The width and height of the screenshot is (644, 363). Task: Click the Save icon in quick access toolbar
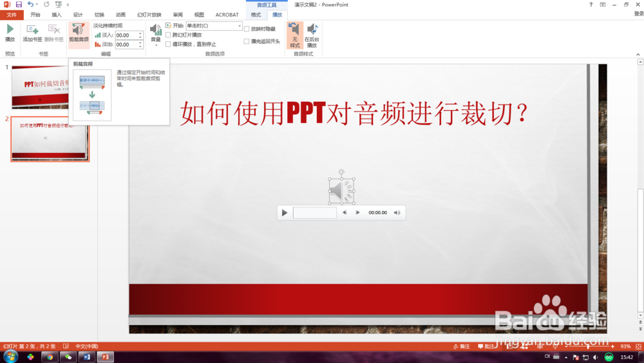tap(19, 5)
